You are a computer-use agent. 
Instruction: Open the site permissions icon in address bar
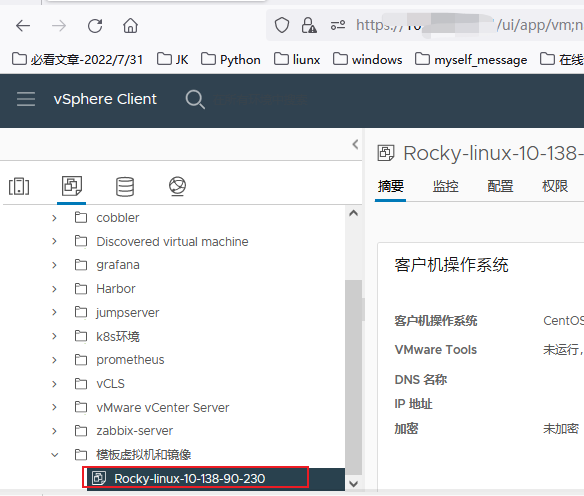(x=338, y=25)
